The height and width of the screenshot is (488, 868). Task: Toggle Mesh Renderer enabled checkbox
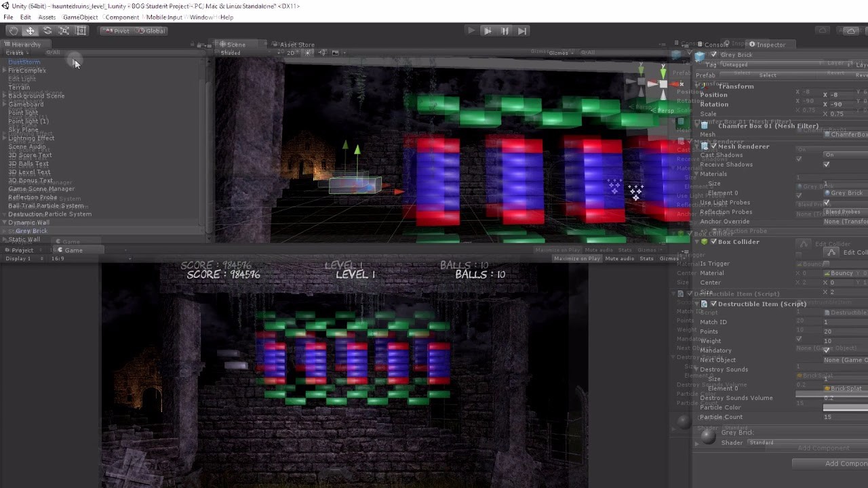click(713, 146)
